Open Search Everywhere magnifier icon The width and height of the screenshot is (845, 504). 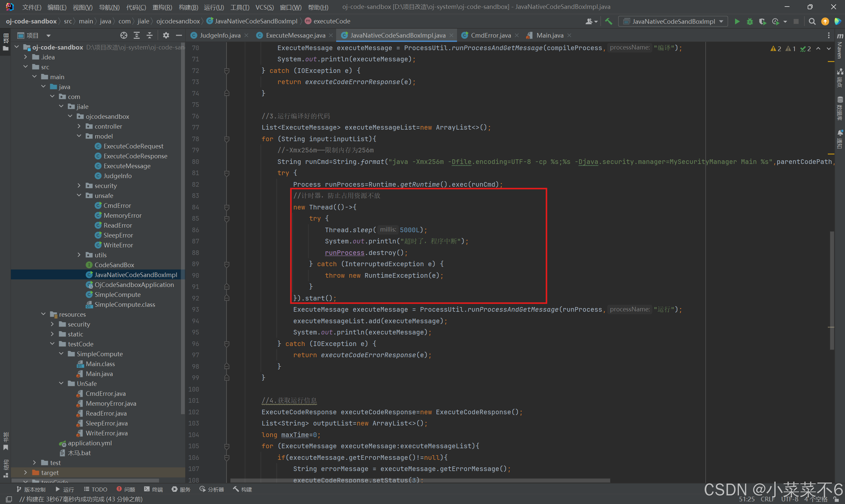tap(812, 21)
